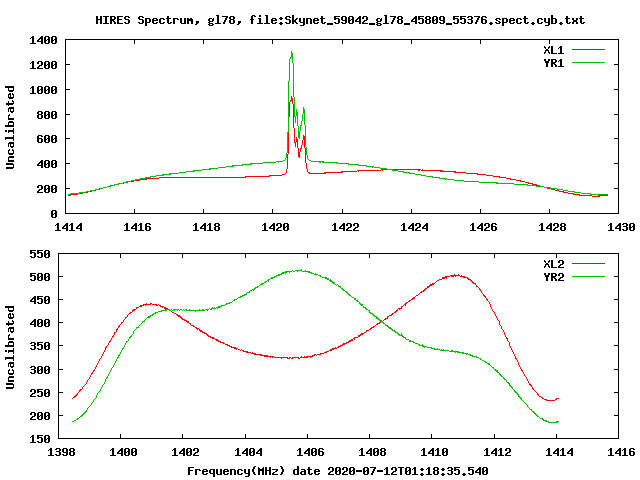Select the XL2 legend label
Screen dimensions: 640x480
[x=553, y=264]
